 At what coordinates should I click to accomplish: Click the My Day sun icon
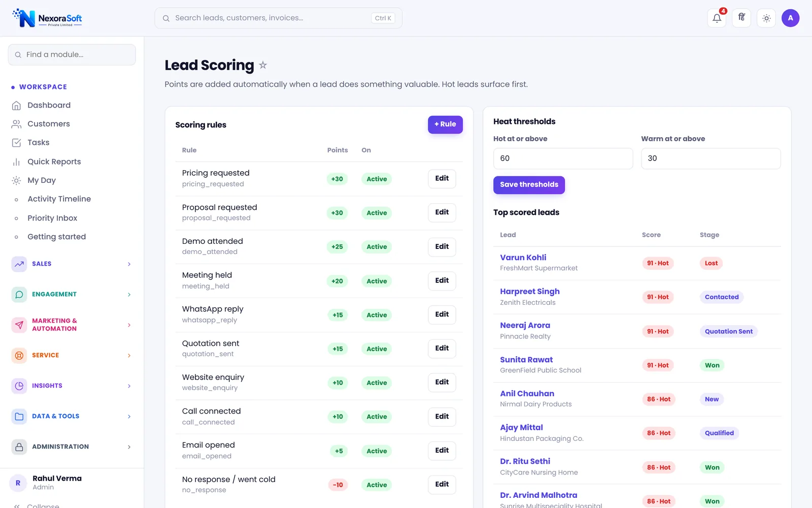click(x=16, y=180)
